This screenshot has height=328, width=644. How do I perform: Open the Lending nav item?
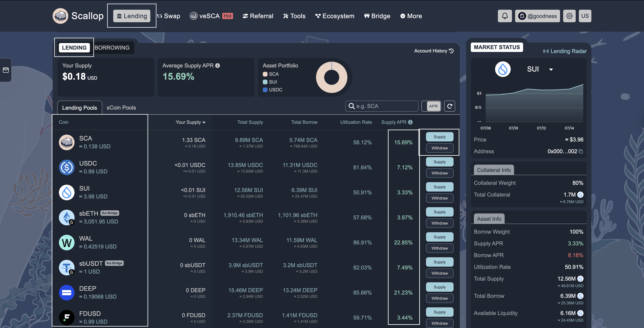coord(132,16)
